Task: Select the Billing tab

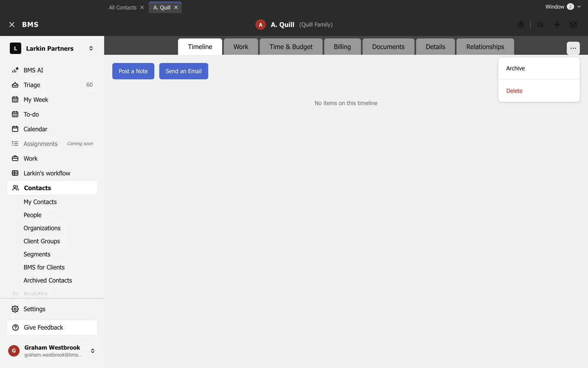Action: pyautogui.click(x=342, y=47)
